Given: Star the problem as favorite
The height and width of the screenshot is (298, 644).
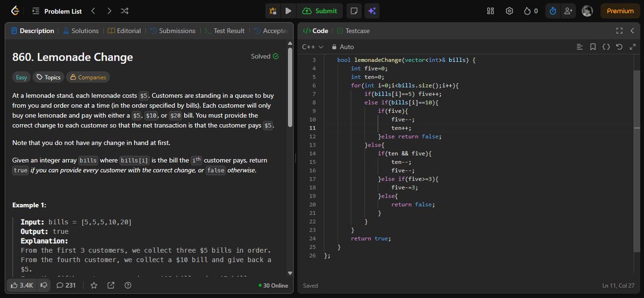Looking at the screenshot, I should (94, 285).
